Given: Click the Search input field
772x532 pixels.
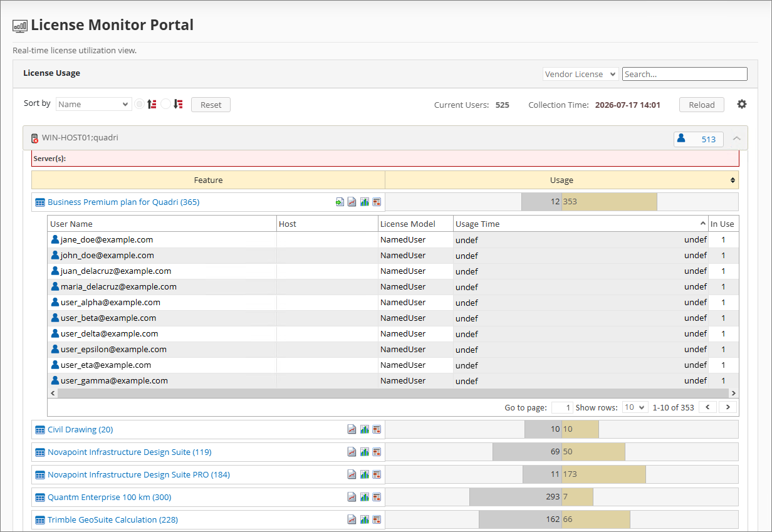Looking at the screenshot, I should [x=685, y=74].
